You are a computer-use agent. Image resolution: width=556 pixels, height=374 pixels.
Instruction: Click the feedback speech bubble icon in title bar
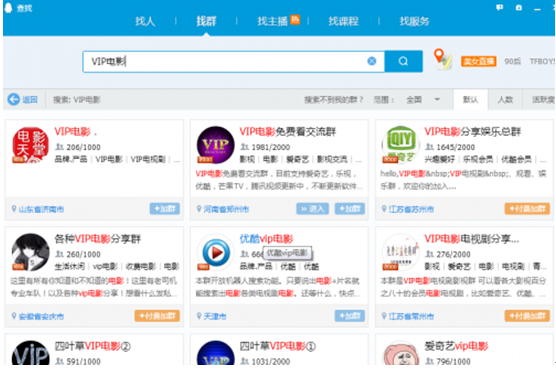coord(499,7)
